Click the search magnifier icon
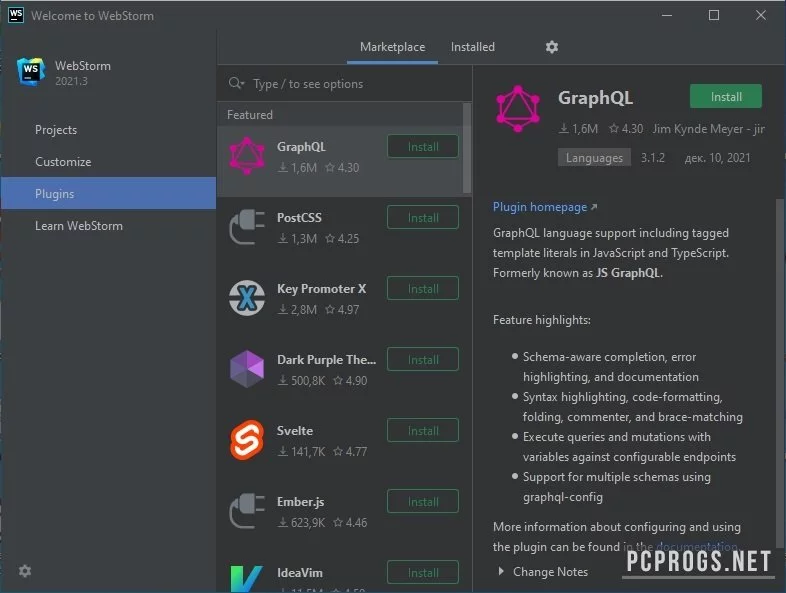This screenshot has width=786, height=593. [236, 83]
